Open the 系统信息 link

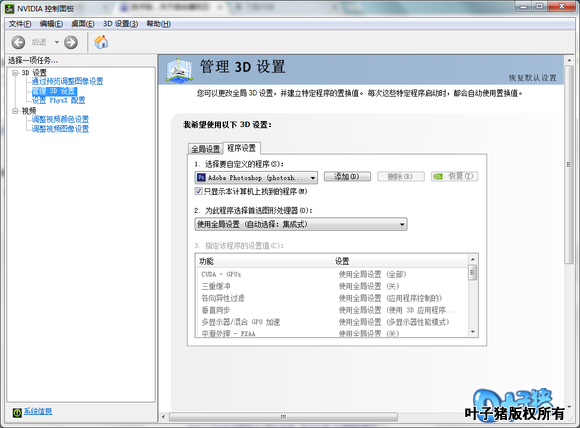click(x=38, y=411)
